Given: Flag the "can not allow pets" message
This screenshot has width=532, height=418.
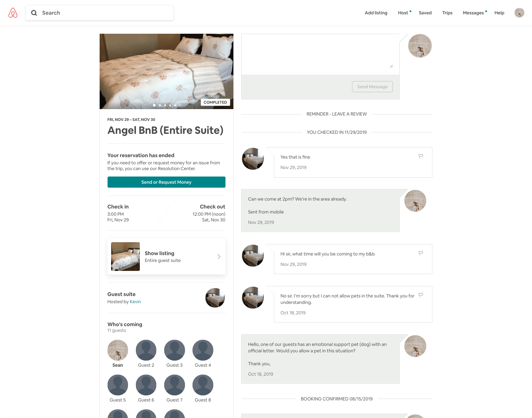Looking at the screenshot, I should click(x=421, y=295).
